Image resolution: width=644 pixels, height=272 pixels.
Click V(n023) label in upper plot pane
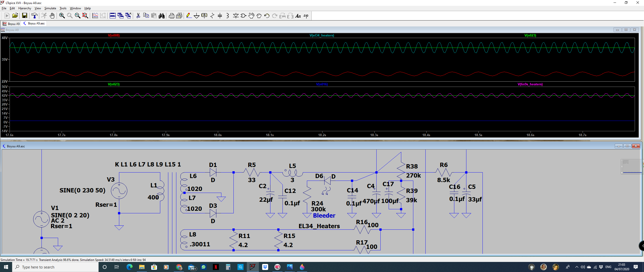tap(530, 36)
